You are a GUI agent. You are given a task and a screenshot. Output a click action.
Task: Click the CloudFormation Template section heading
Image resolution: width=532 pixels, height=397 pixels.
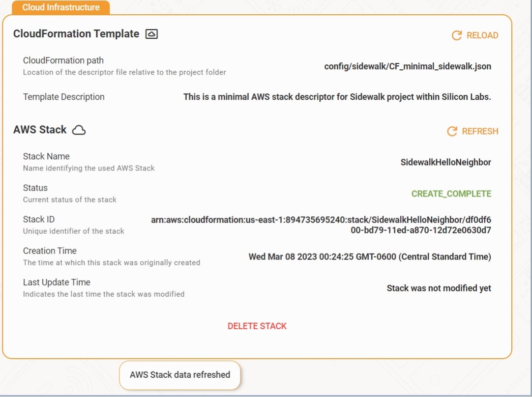pyautogui.click(x=76, y=34)
